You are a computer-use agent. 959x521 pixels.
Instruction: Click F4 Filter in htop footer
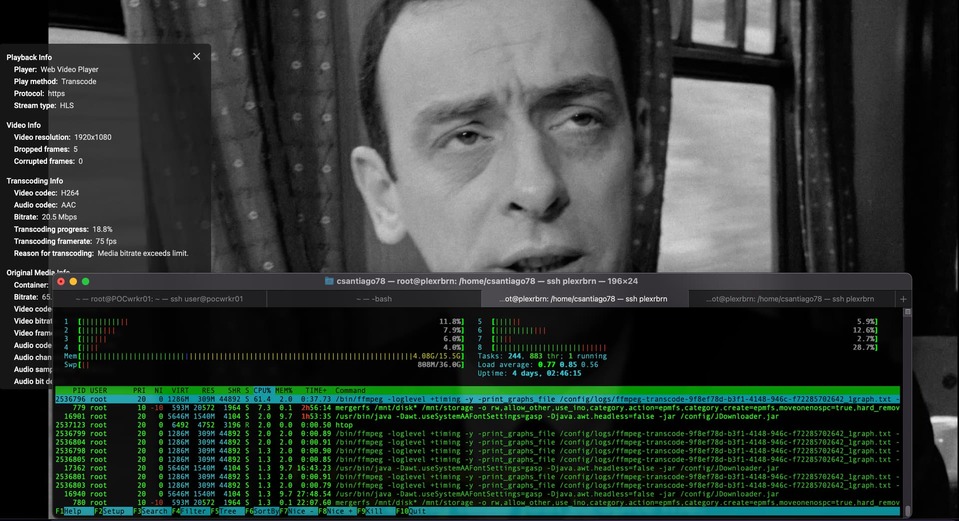point(190,511)
